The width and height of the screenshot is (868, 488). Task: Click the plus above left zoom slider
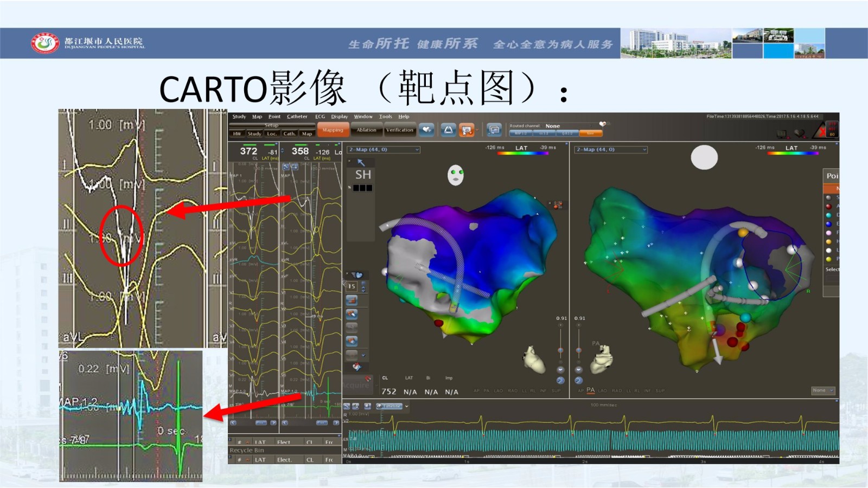560,325
